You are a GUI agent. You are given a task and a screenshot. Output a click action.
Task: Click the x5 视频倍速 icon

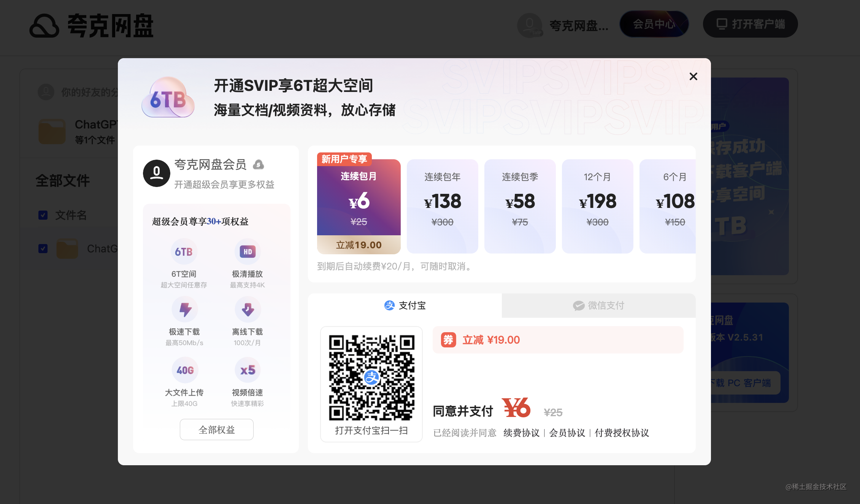click(248, 370)
